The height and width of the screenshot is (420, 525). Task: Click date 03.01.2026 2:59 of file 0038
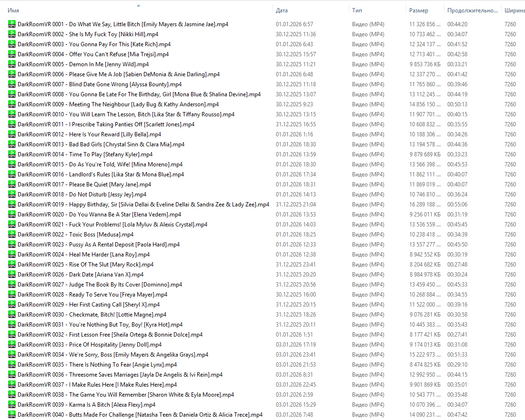294,395
